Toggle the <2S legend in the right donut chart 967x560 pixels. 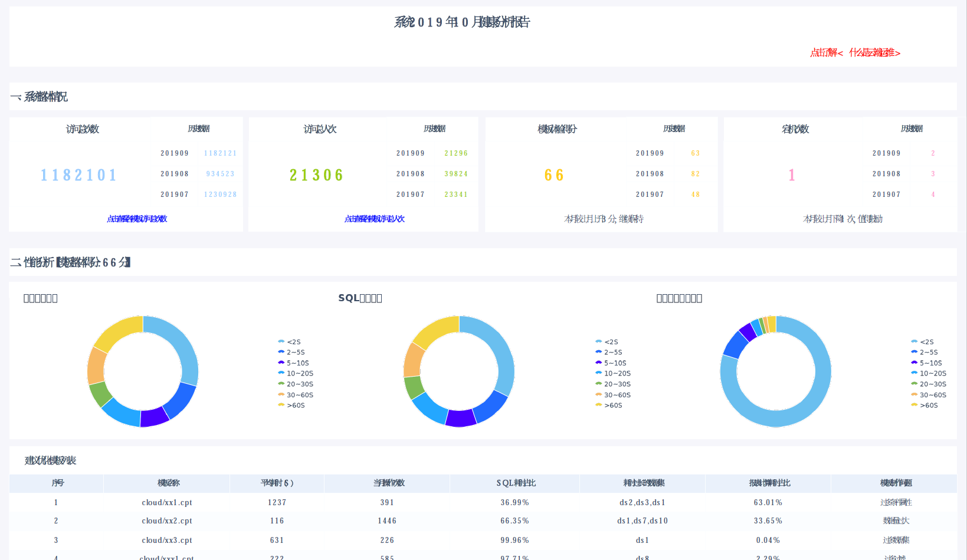[923, 342]
